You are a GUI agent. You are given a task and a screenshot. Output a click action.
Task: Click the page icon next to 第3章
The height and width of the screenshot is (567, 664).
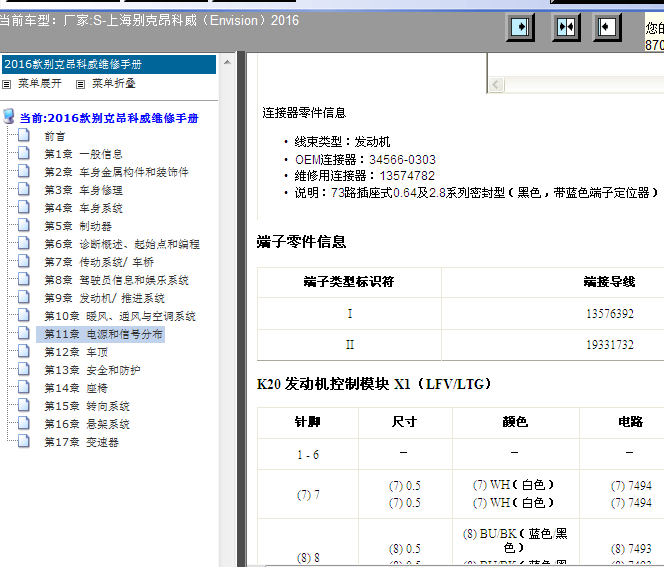coord(24,189)
